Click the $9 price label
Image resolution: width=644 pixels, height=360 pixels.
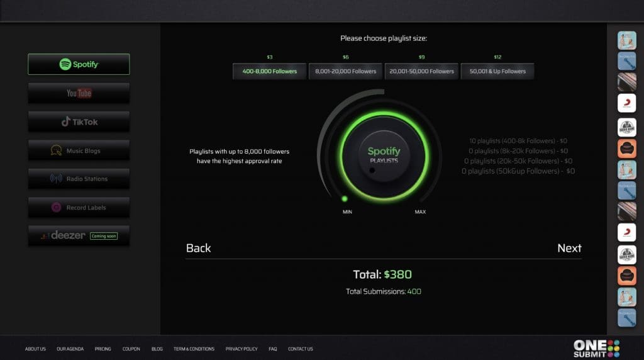[421, 57]
